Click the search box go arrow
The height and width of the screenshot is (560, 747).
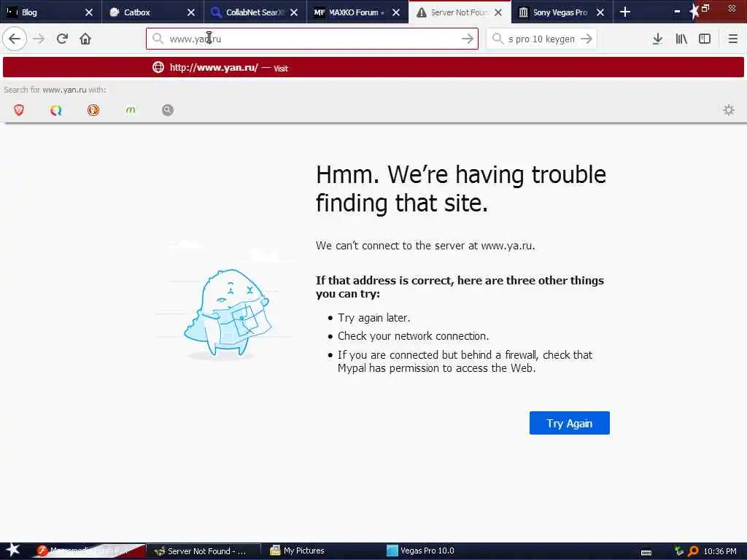coord(587,39)
